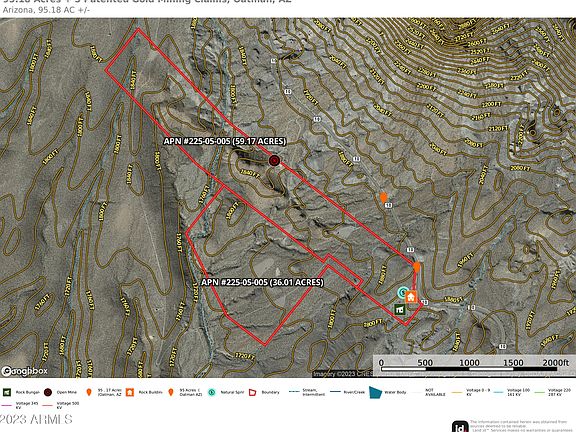This screenshot has width=576, height=432.
Task: Click orange pin outside boundary along road
Action: click(383, 198)
